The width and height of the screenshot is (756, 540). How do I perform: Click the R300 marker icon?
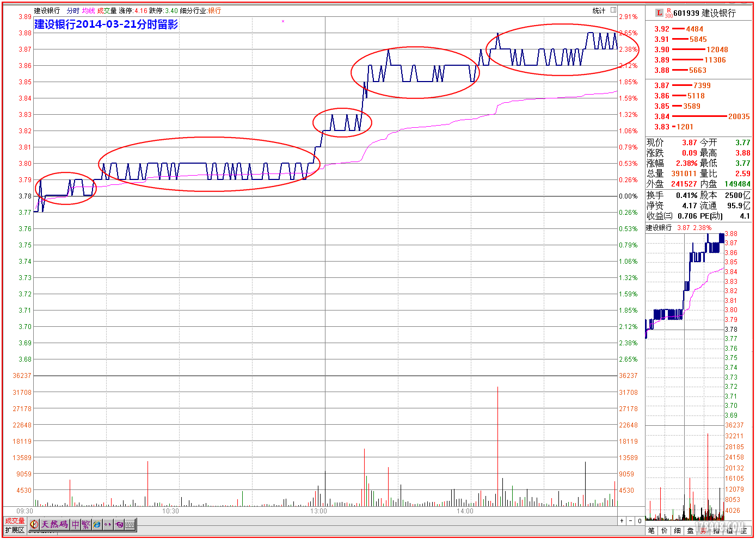(668, 13)
